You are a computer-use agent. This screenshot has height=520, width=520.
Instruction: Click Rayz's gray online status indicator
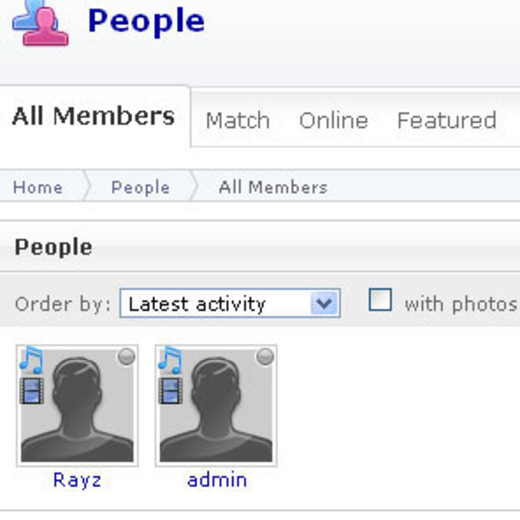click(x=126, y=357)
